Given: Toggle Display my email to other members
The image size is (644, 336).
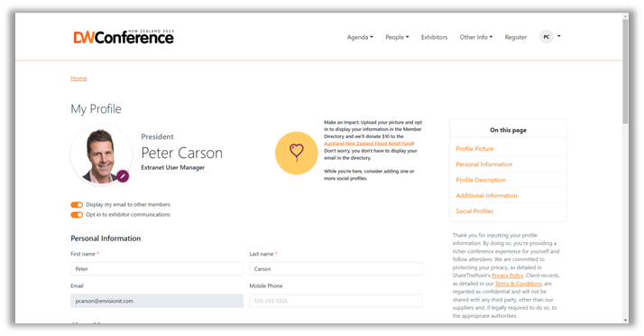Looking at the screenshot, I should coord(77,204).
